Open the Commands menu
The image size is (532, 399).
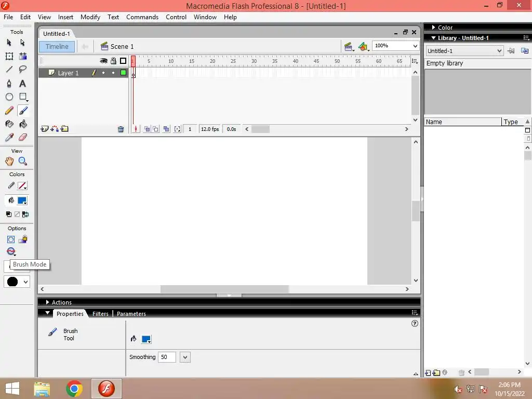point(142,17)
